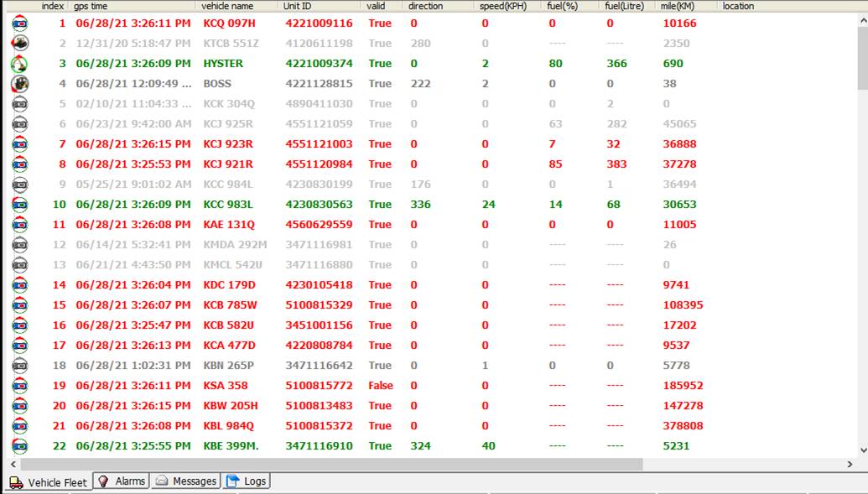Click the vehicle icon for KCQ 097H row
The height and width of the screenshot is (494, 868).
[x=19, y=23]
